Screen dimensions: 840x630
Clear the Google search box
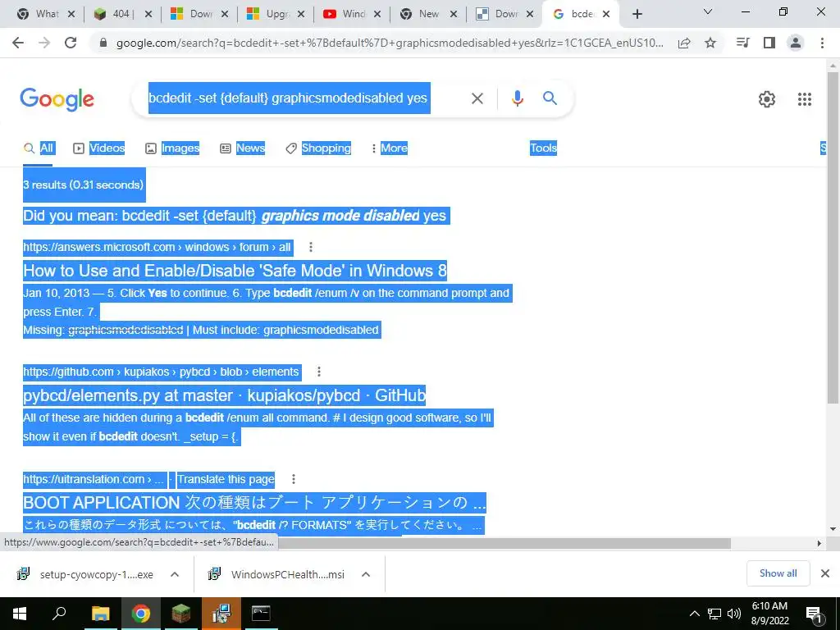(477, 98)
